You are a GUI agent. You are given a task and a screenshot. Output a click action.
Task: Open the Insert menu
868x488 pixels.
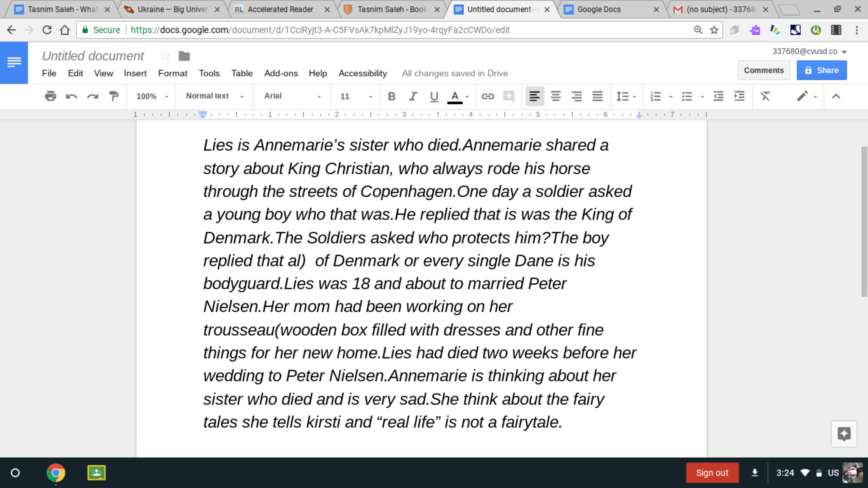click(135, 73)
